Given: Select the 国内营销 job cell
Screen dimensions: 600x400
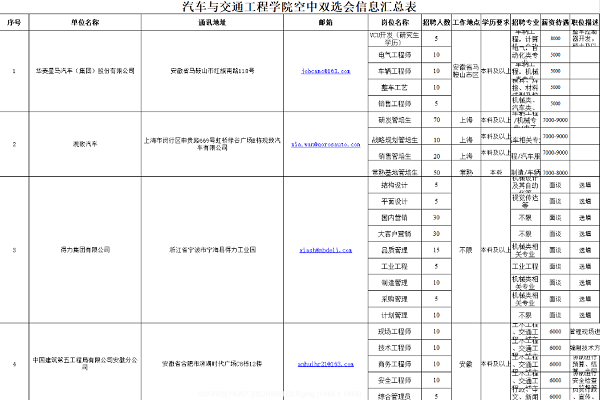Looking at the screenshot, I should coord(395,218).
